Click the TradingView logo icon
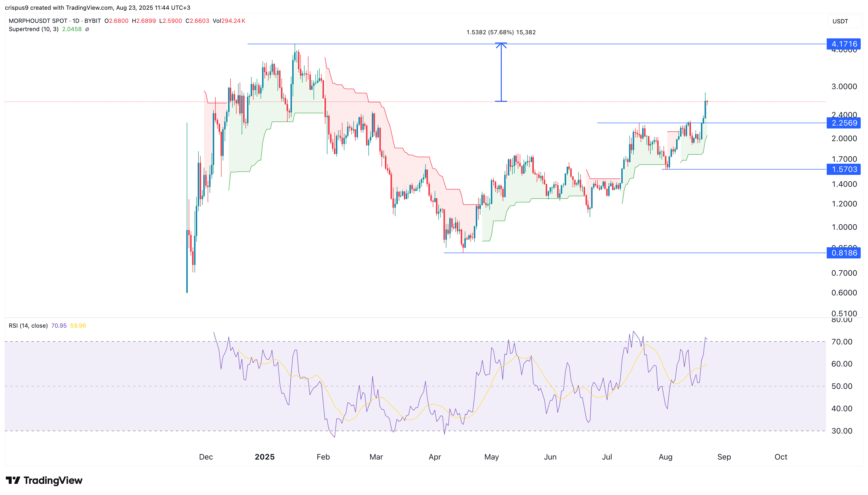The image size is (868, 495). coord(13,480)
